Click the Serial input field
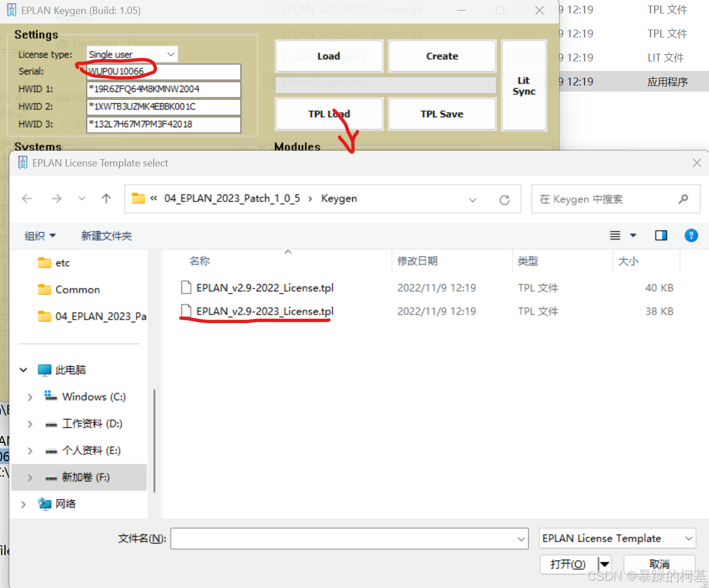The width and height of the screenshot is (709, 588). [164, 71]
